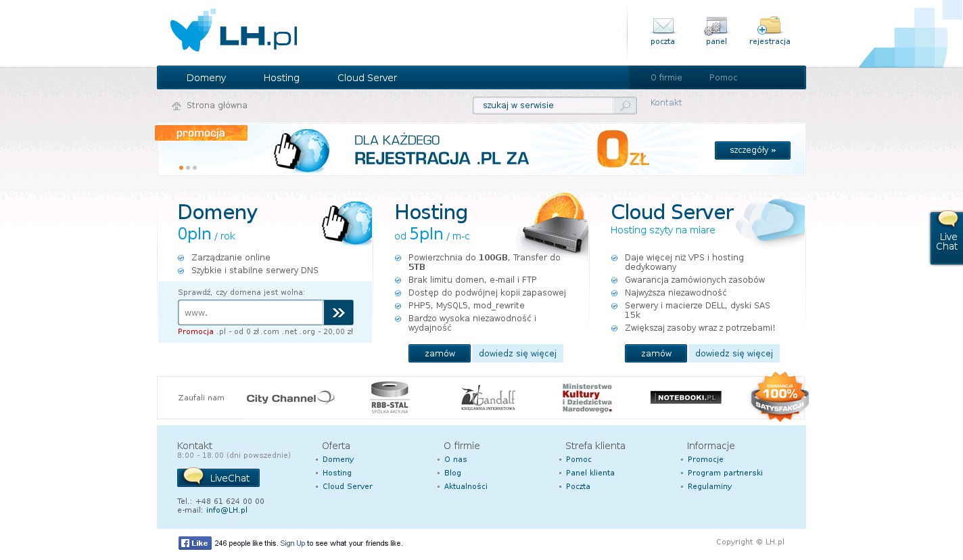This screenshot has width=963, height=560.
Task: Click the domain name www. input field
Action: click(250, 312)
